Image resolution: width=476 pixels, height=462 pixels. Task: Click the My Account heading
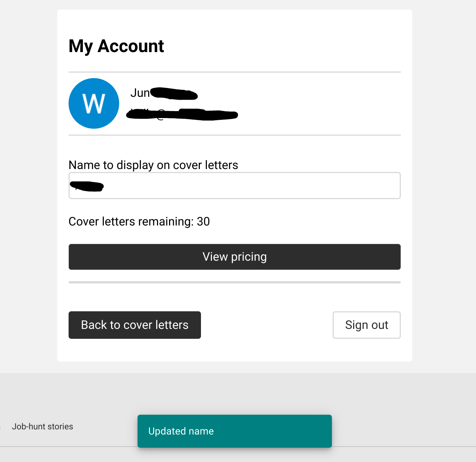click(x=116, y=46)
